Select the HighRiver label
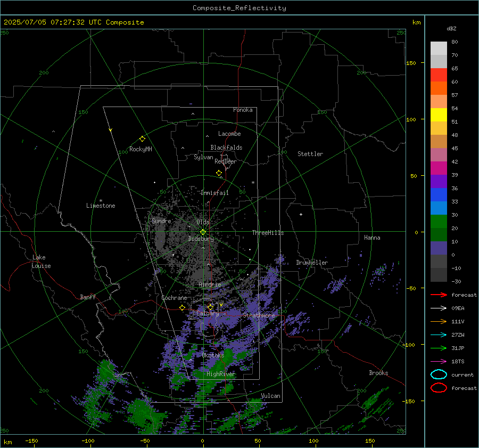The image size is (479, 448). coord(220,374)
